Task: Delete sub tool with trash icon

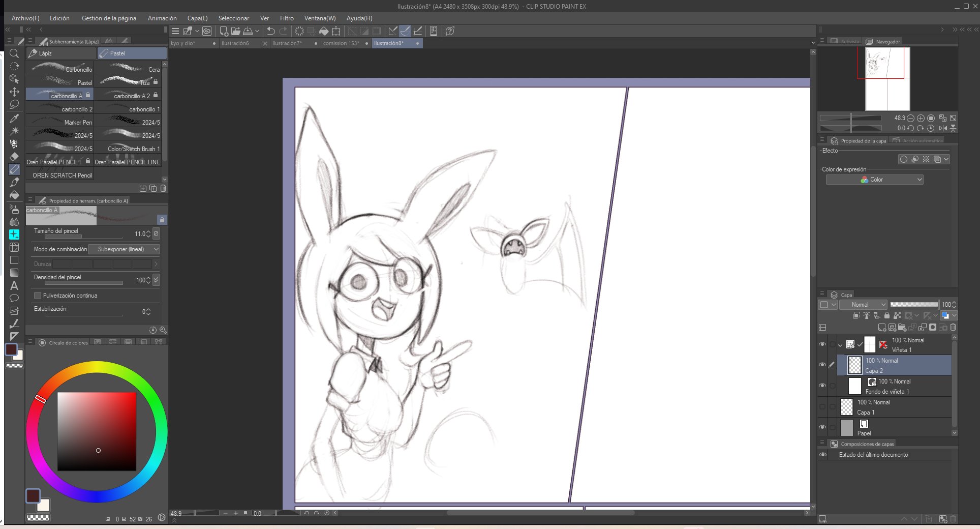Action: click(x=163, y=188)
